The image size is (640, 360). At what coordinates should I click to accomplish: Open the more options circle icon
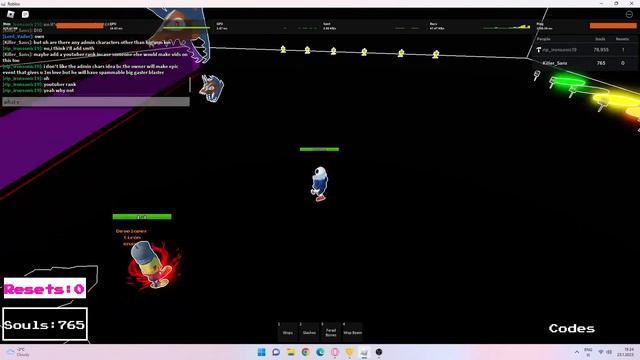(629, 14)
